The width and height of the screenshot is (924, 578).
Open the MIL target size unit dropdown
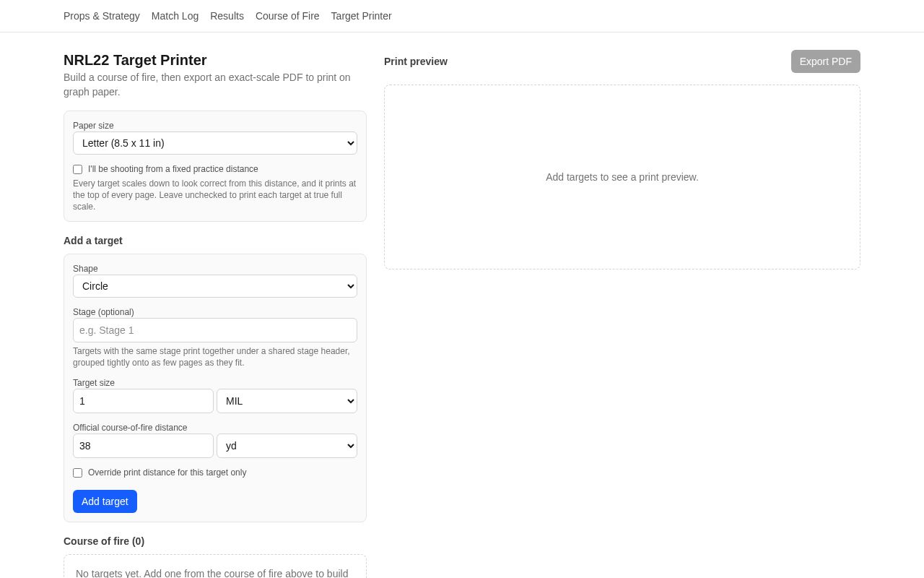tap(287, 401)
